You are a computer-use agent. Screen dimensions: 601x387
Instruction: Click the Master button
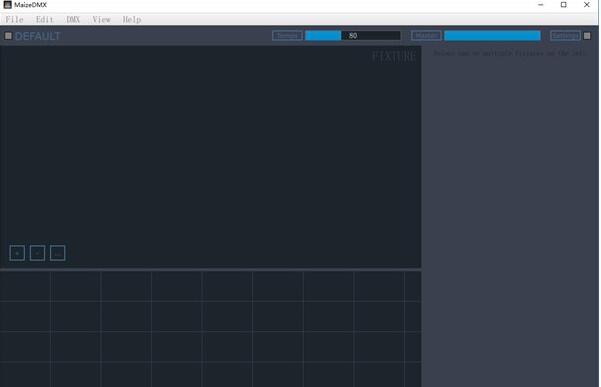pyautogui.click(x=426, y=36)
